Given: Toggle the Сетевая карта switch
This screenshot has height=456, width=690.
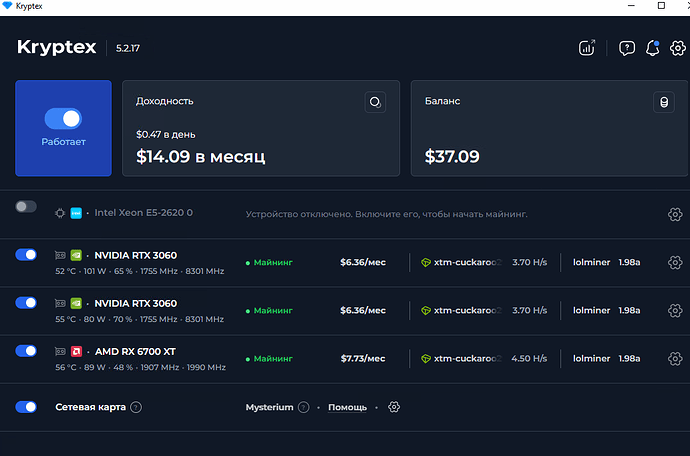Looking at the screenshot, I should [x=26, y=407].
